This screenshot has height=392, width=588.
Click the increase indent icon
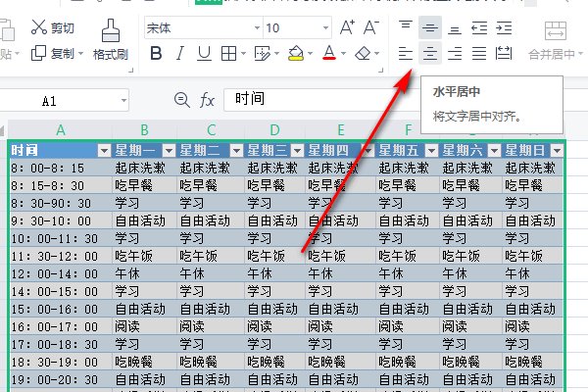point(504,28)
